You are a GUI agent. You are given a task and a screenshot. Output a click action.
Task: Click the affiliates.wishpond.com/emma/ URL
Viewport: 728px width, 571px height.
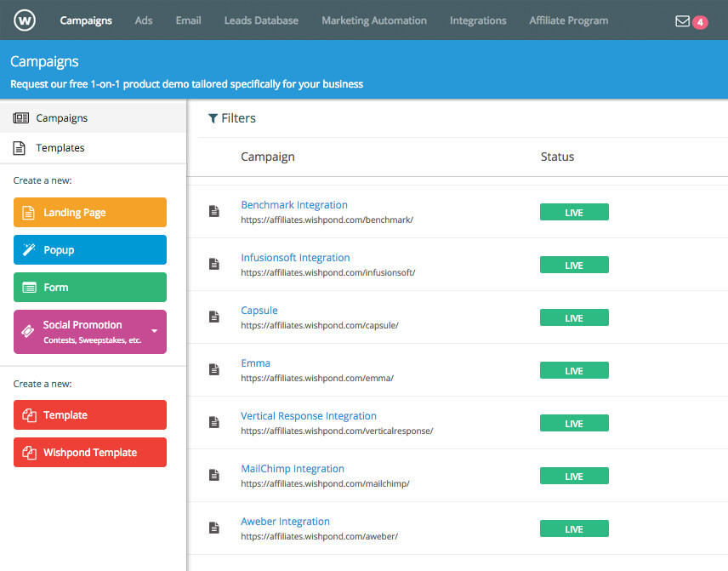[317, 378]
